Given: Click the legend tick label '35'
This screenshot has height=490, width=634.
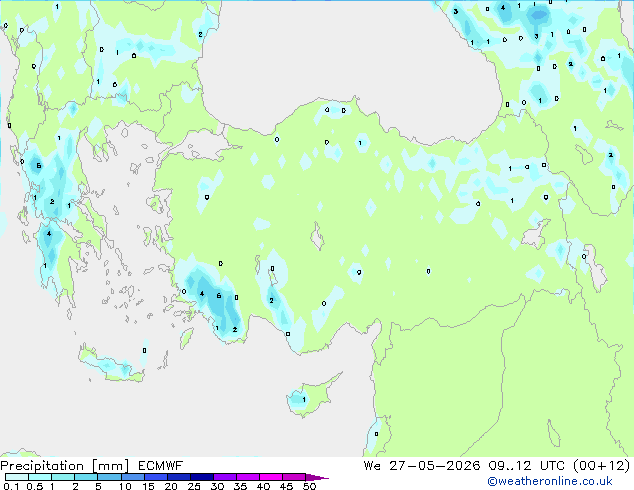Looking at the screenshot, I should [240, 486].
